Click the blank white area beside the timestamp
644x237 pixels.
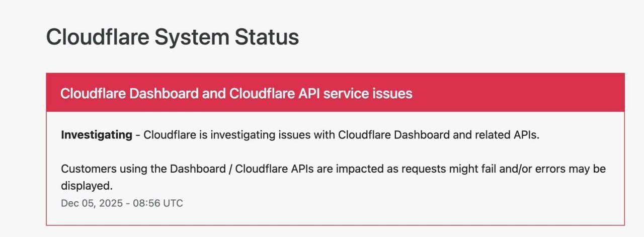pyautogui.click(x=403, y=203)
